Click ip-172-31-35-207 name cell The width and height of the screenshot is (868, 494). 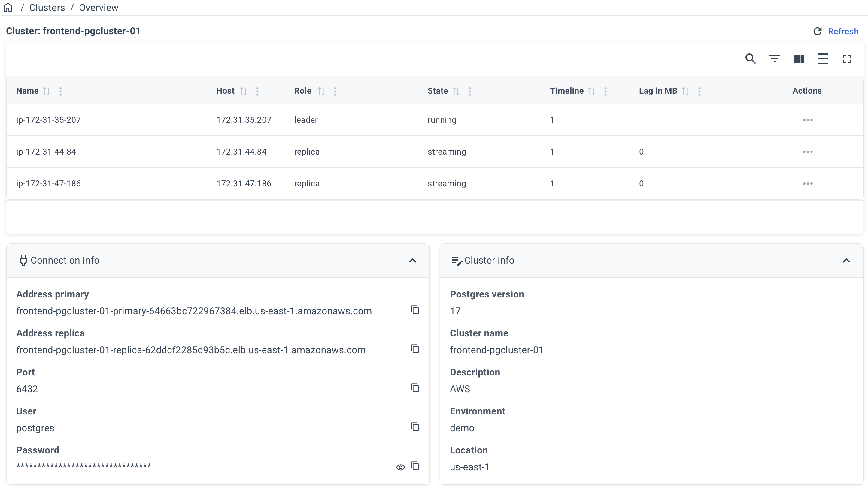(49, 120)
